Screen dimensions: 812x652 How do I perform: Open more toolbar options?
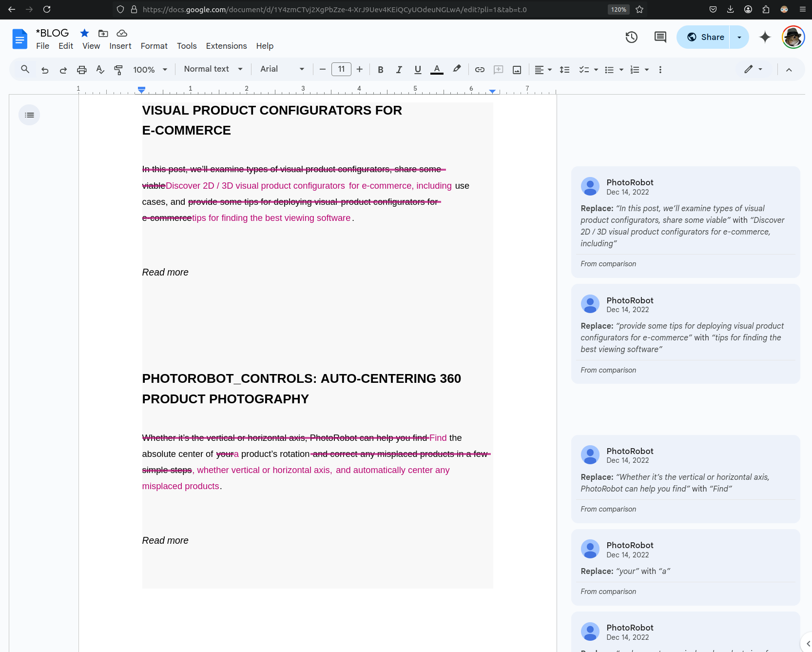[660, 70]
